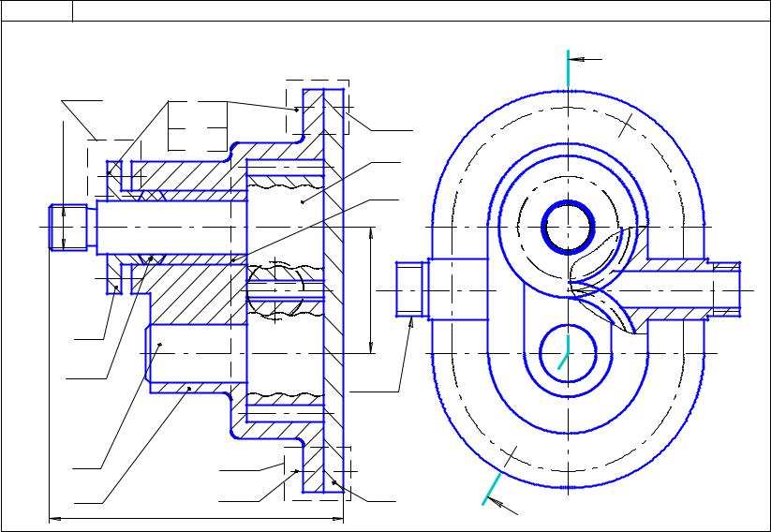771x532 pixels.
Task: Select the empty table box above the section view
Action: click(198, 126)
